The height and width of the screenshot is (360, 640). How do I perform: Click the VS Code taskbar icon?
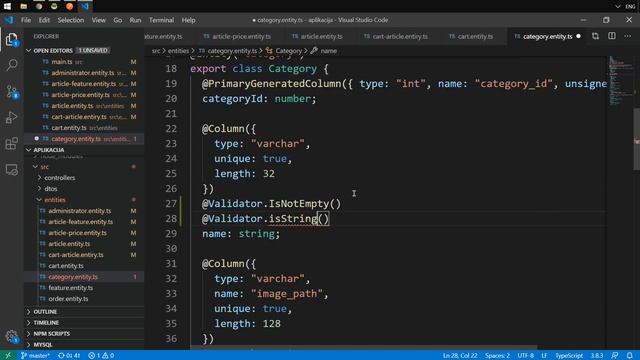coord(85,6)
